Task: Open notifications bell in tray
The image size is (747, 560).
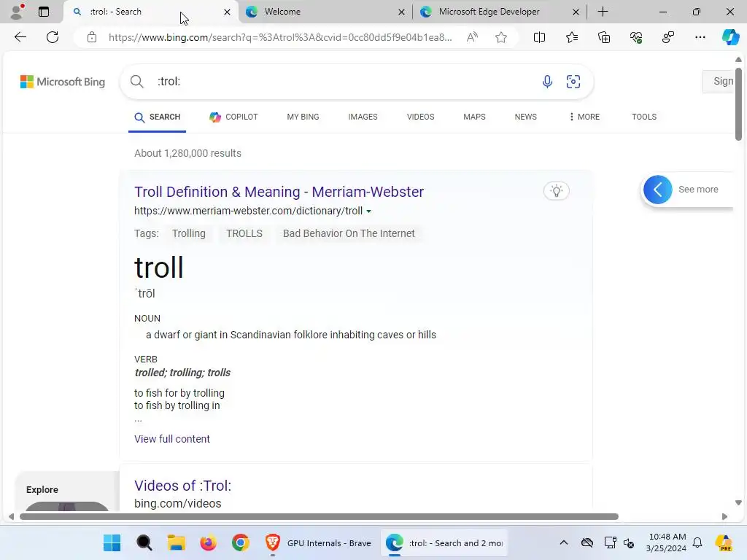Action: (x=697, y=542)
